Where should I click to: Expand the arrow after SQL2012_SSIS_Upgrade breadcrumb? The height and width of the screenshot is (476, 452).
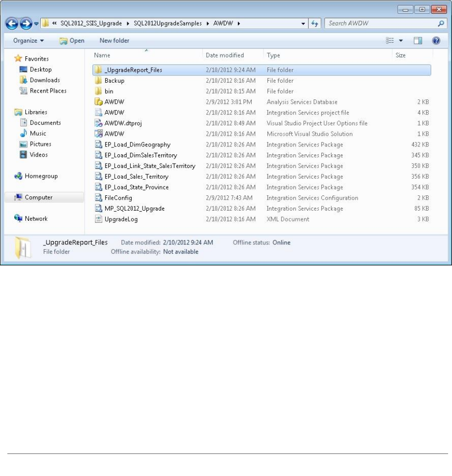coord(128,24)
